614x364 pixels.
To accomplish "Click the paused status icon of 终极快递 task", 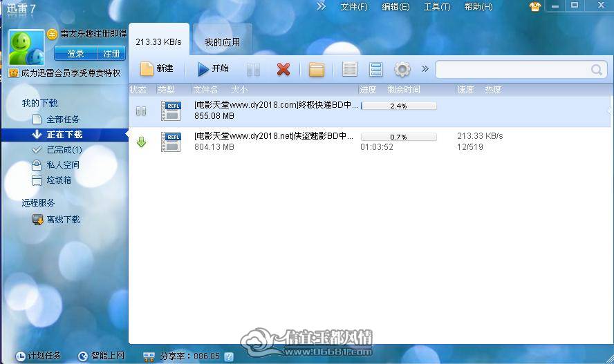I will [x=141, y=111].
